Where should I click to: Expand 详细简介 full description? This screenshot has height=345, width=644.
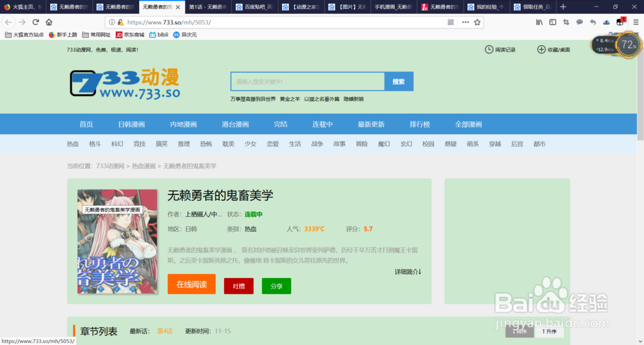(x=408, y=272)
